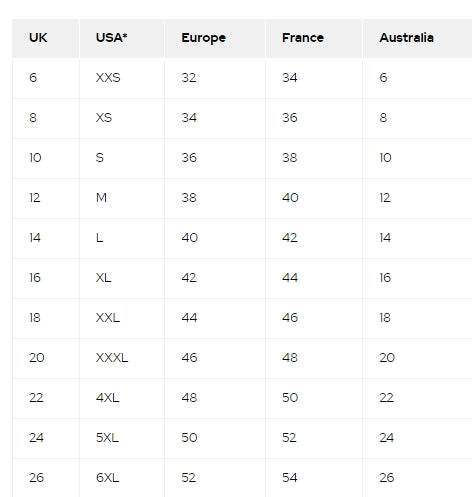Select the M size cell
472x497 pixels.
122,198
